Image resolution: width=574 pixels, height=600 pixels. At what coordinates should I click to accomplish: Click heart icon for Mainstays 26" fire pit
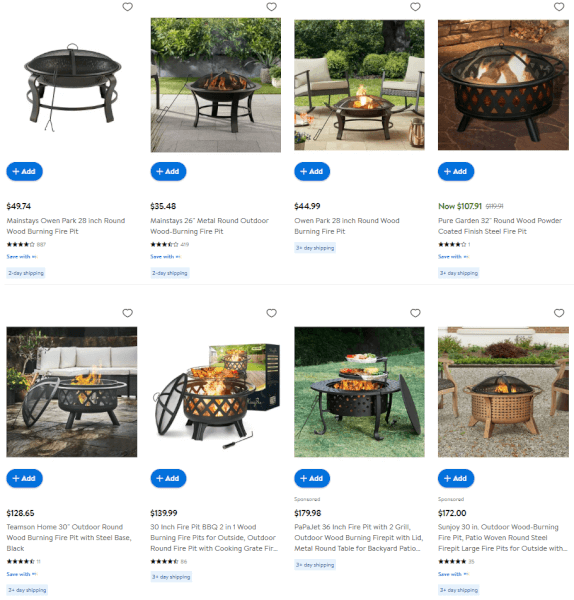271,7
